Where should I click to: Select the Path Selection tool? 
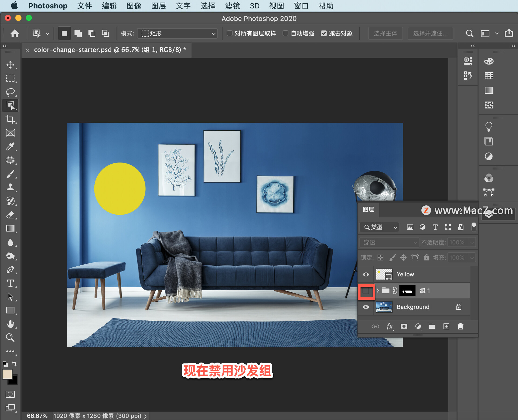pos(10,297)
